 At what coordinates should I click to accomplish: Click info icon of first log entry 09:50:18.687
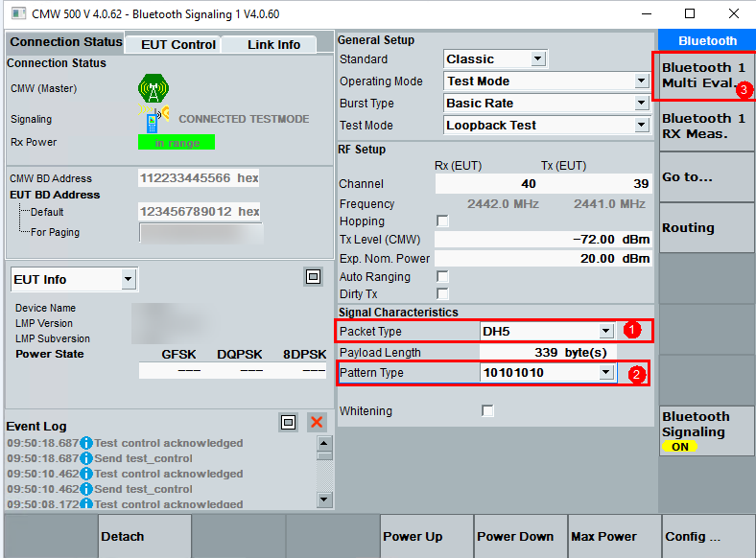(x=86, y=443)
